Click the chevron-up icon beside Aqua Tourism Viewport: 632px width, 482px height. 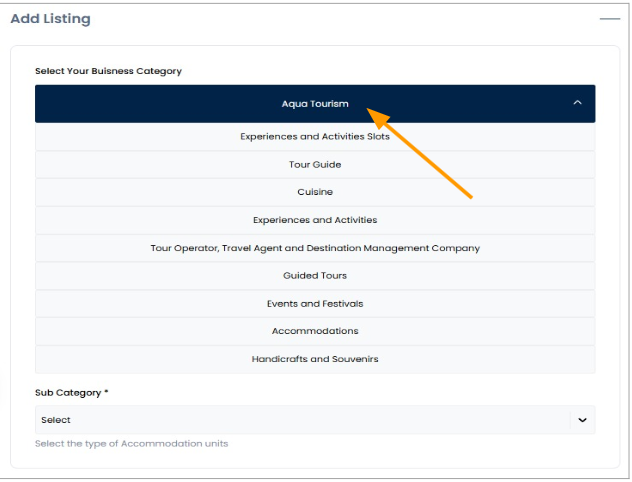coord(577,103)
